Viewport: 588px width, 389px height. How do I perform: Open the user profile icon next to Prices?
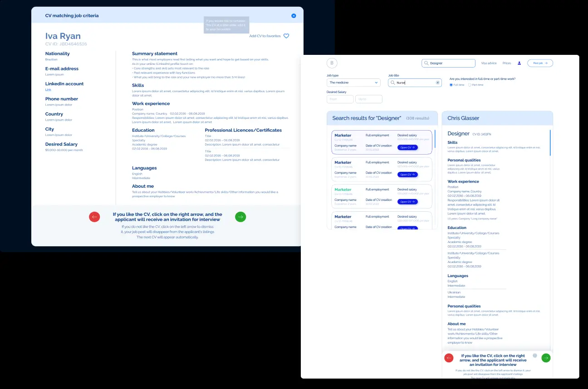point(519,63)
